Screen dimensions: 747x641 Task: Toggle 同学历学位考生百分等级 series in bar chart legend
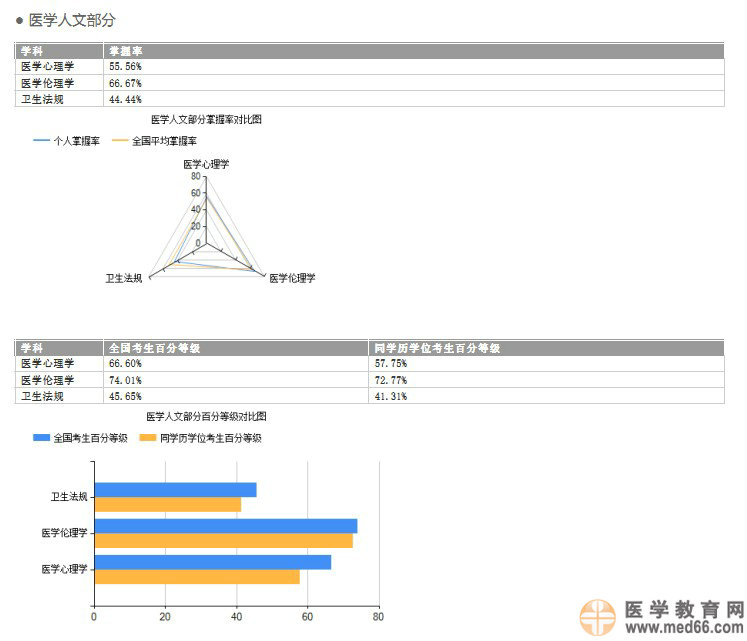coord(210,438)
